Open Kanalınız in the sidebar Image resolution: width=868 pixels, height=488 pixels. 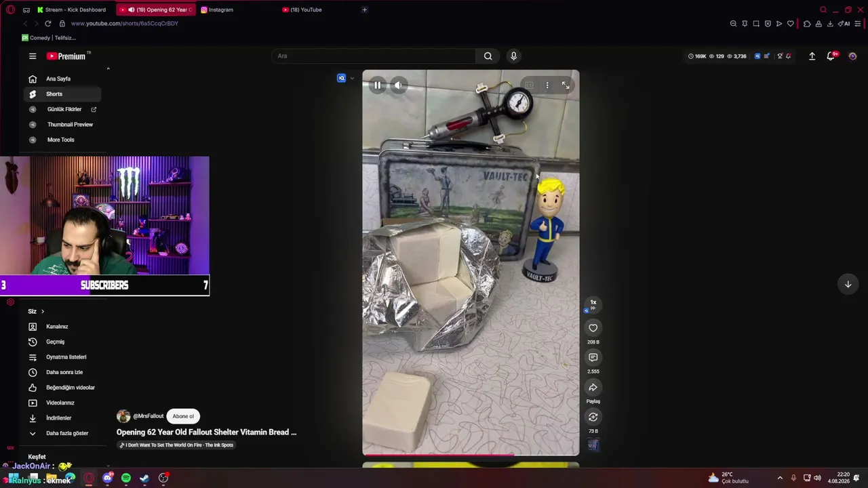point(62,327)
